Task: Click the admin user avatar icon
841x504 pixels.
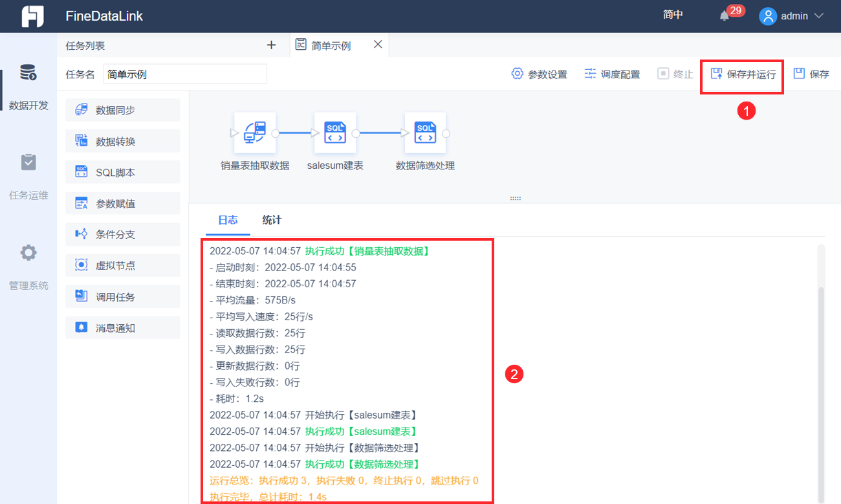Action: [768, 16]
